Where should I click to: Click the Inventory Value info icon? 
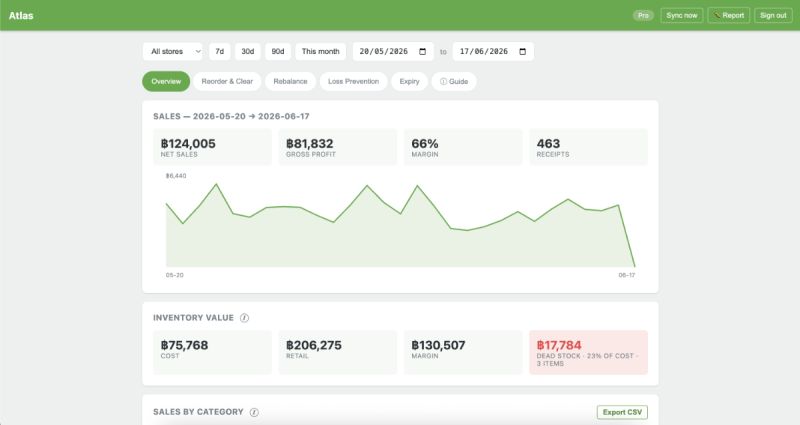click(x=244, y=318)
